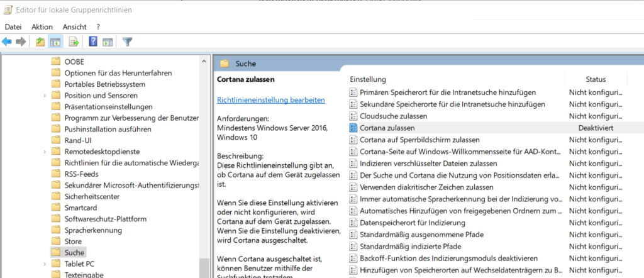
Task: Click the folder icon next to OOBE
Action: pyautogui.click(x=56, y=62)
